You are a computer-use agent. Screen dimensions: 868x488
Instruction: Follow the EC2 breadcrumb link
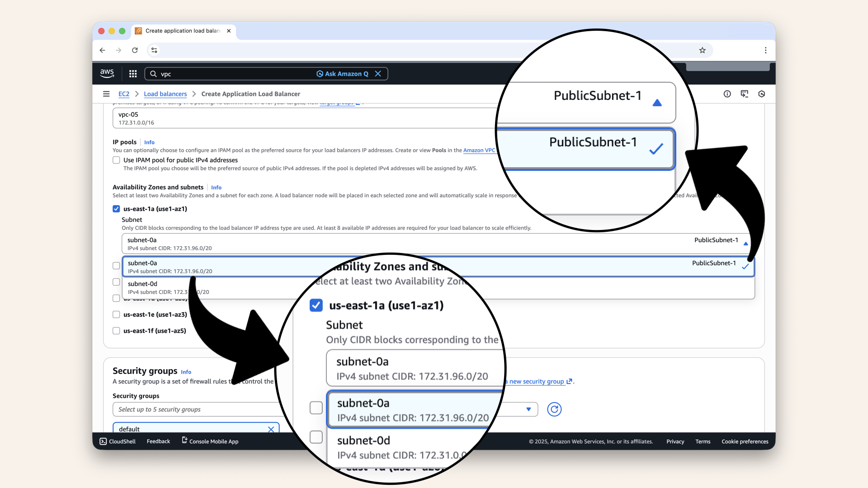124,94
